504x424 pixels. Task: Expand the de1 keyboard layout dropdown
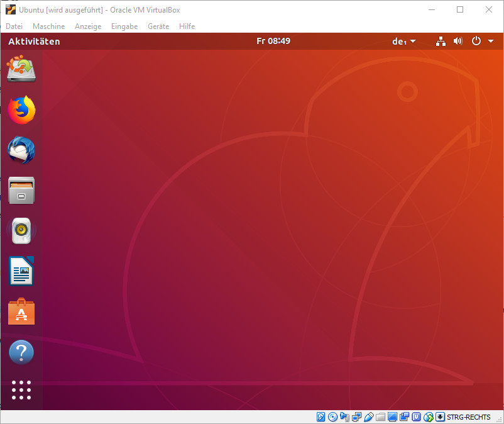coord(403,41)
